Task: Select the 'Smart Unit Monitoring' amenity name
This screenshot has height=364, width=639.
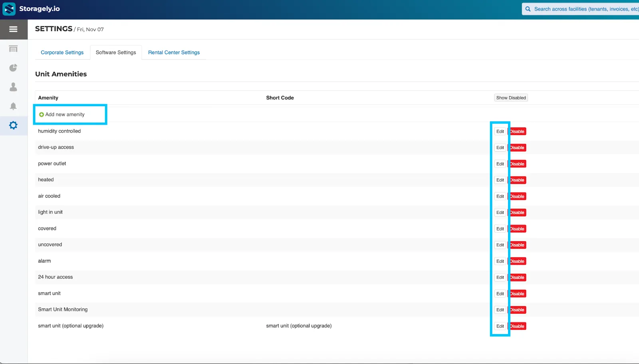Action: tap(63, 309)
